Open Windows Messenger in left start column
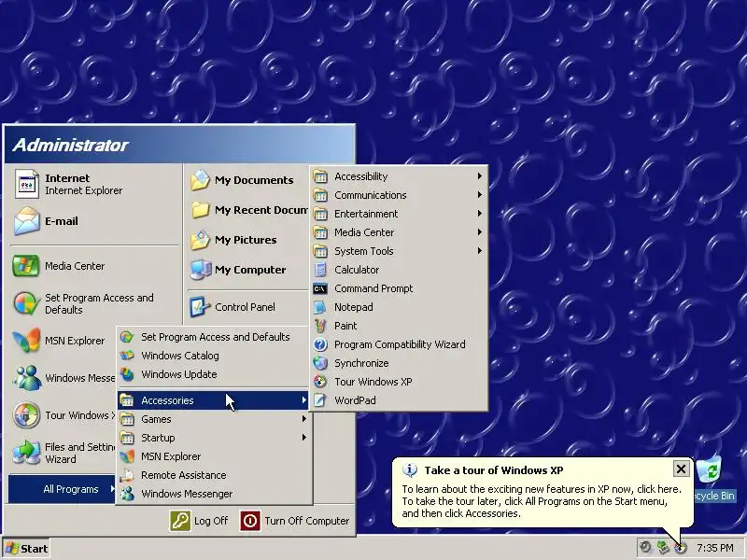This screenshot has width=747, height=560. tap(64, 378)
